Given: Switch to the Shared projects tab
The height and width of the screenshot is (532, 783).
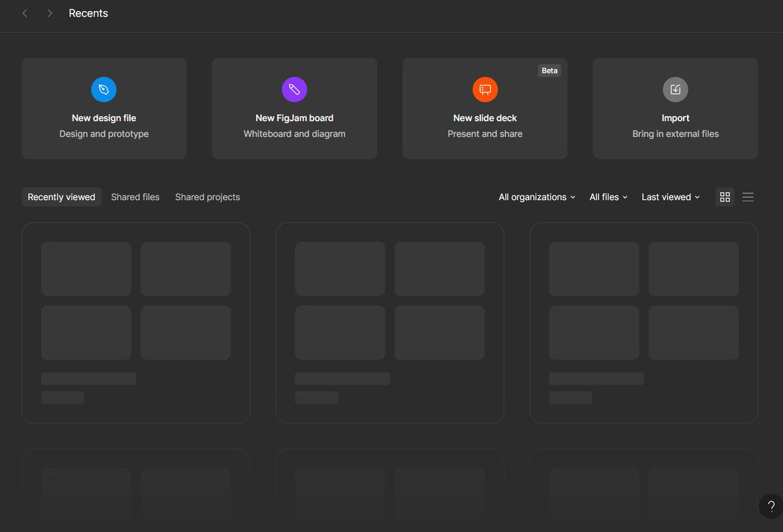Looking at the screenshot, I should tap(207, 197).
